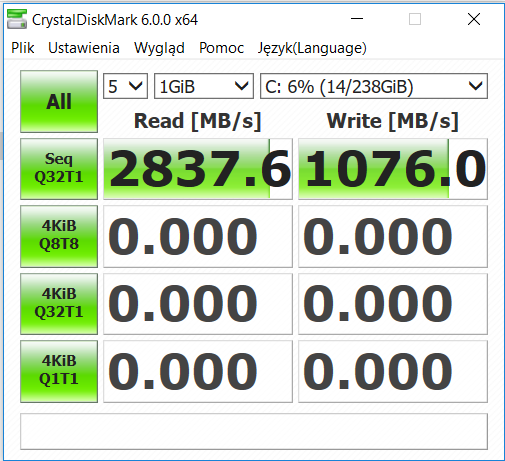Close the CrystalDiskMark window
The width and height of the screenshot is (505, 461).
point(474,19)
